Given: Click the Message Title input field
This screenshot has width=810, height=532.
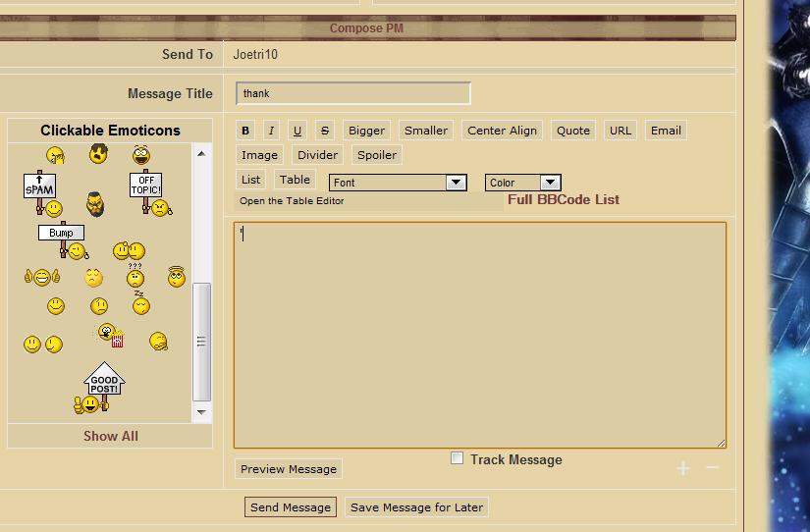Looking at the screenshot, I should [352, 93].
